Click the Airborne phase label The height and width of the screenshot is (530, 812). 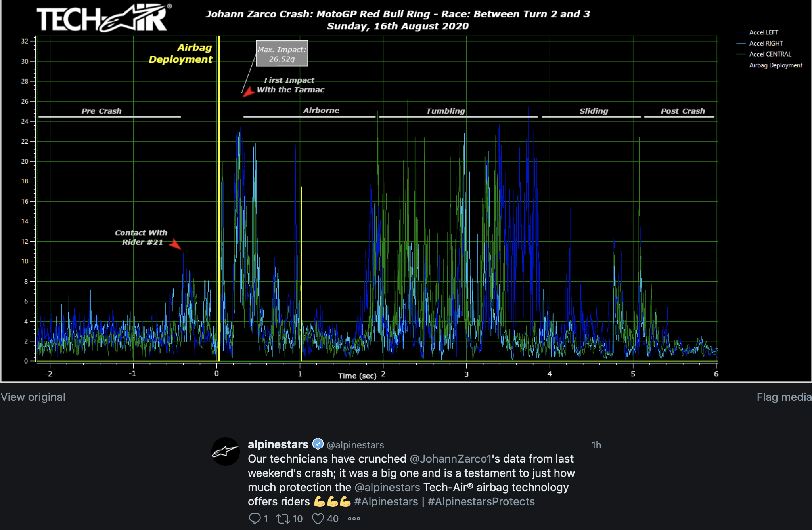click(x=321, y=111)
